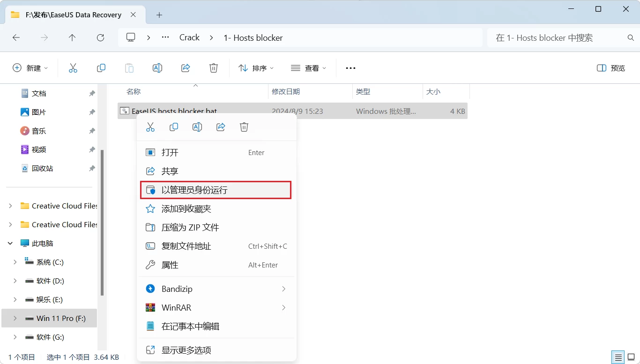Choose 属性 in the context menu
640x364 pixels.
click(x=216, y=265)
